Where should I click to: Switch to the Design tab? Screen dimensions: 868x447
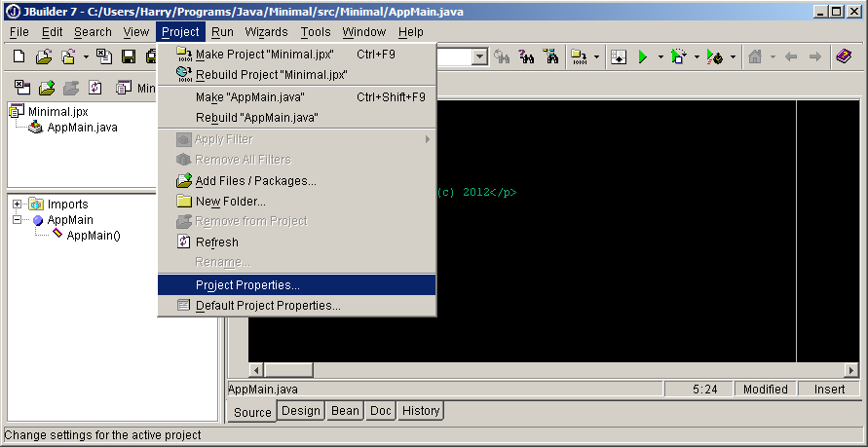click(301, 411)
